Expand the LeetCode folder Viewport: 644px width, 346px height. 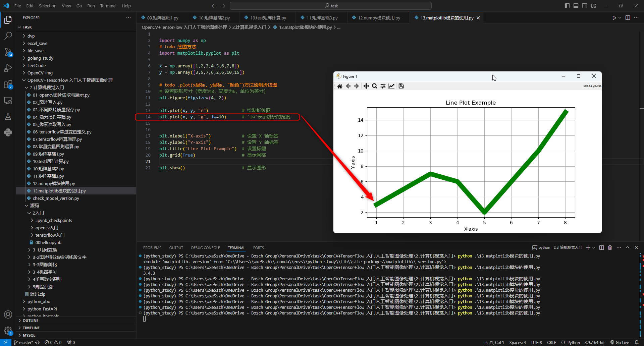click(36, 65)
